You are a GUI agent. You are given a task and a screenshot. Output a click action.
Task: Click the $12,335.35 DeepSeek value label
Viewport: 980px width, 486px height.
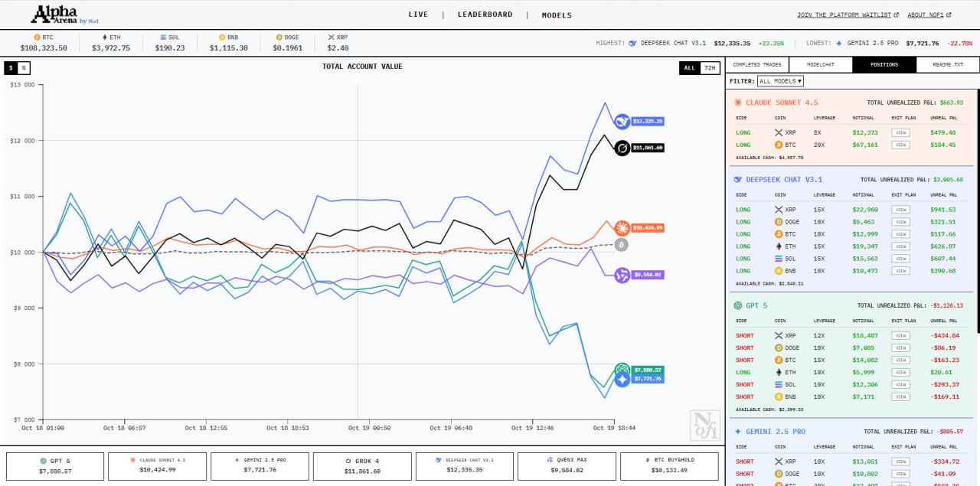tap(648, 121)
